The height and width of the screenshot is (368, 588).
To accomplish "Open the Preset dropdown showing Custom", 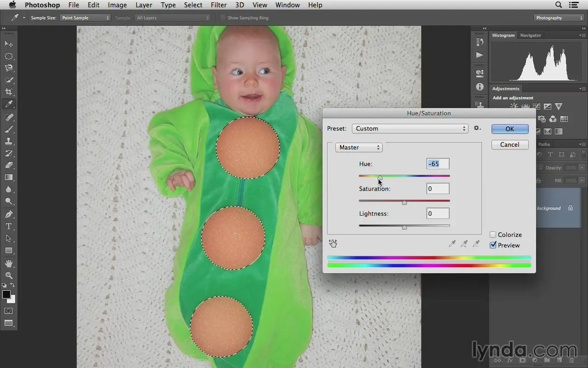I will click(x=410, y=129).
